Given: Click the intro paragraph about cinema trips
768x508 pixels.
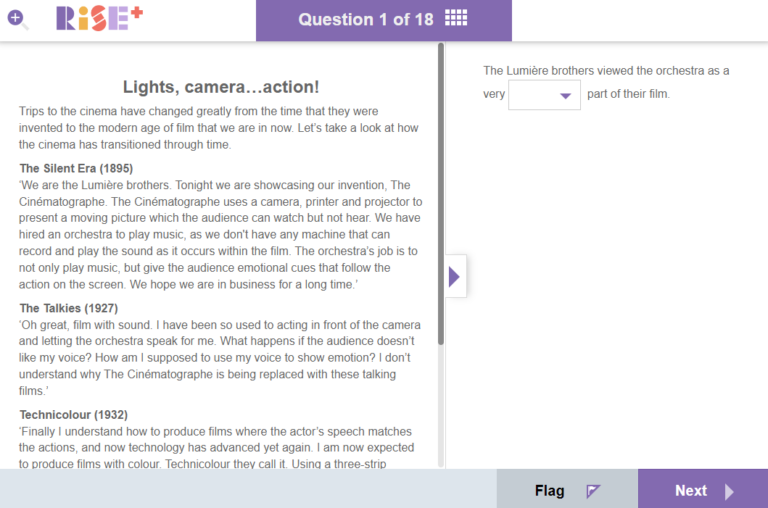Looking at the screenshot, I should click(x=219, y=127).
